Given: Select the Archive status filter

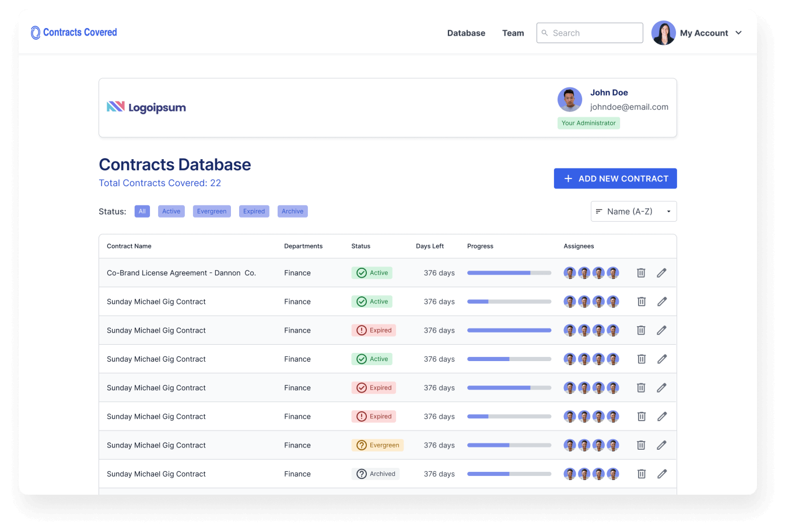Looking at the screenshot, I should (x=292, y=211).
